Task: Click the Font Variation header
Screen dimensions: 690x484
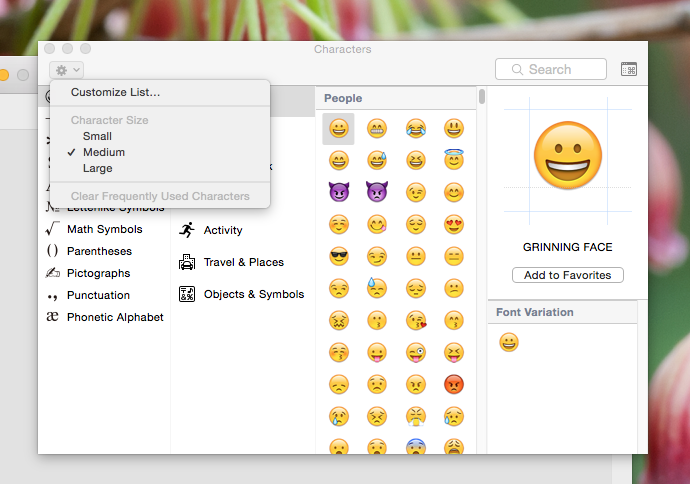Action: click(562, 312)
